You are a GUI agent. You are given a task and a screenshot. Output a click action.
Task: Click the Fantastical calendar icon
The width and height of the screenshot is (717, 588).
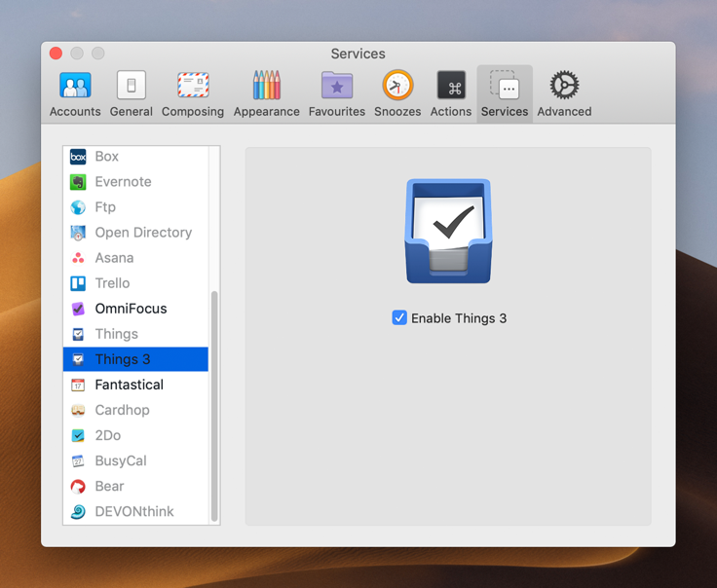click(x=78, y=386)
